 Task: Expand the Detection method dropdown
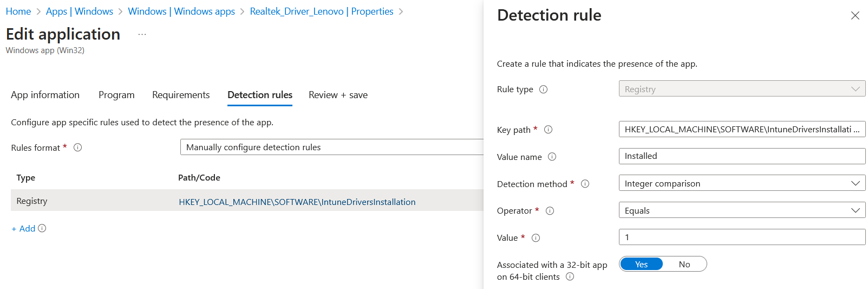point(742,183)
